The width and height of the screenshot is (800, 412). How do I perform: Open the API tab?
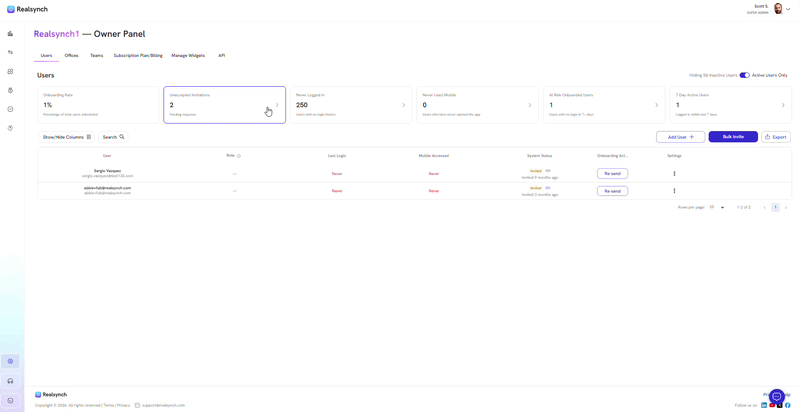tap(221, 56)
